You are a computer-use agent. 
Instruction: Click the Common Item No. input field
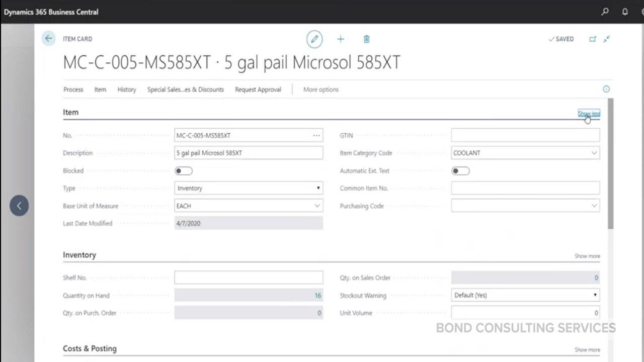(x=525, y=188)
